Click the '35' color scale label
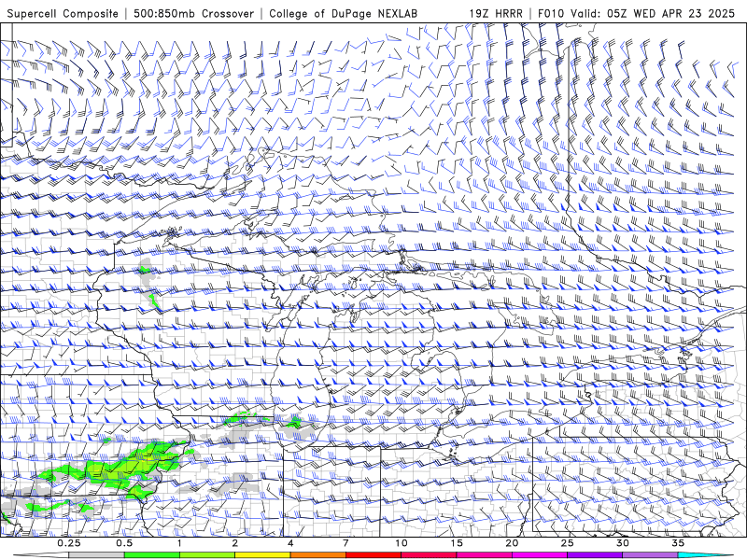747x560 pixels. coord(678,543)
